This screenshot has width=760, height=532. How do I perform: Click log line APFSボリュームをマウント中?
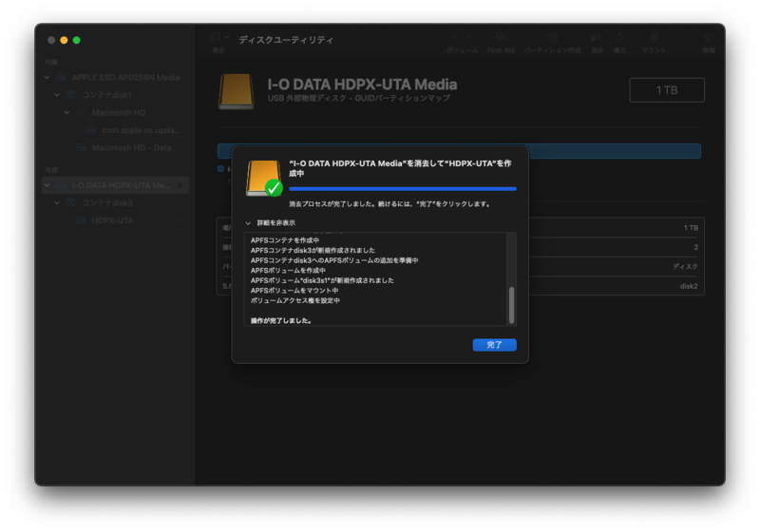[294, 291]
